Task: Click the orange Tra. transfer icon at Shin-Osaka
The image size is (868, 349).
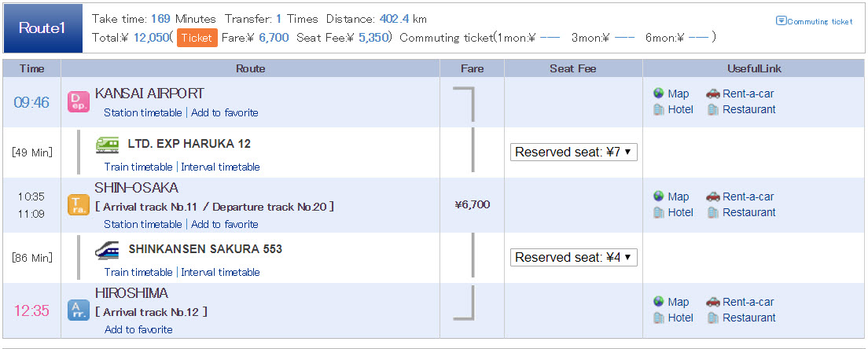Action: (x=78, y=205)
